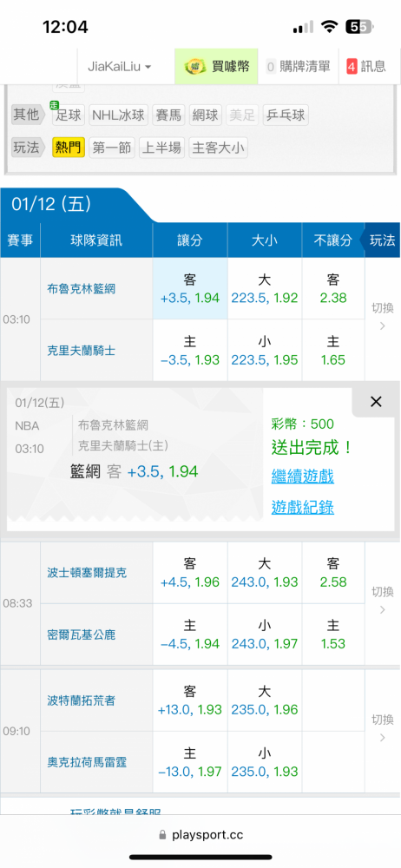401x868 pixels.
Task: Tap the lock icon beside playsport.cc
Action: click(162, 834)
